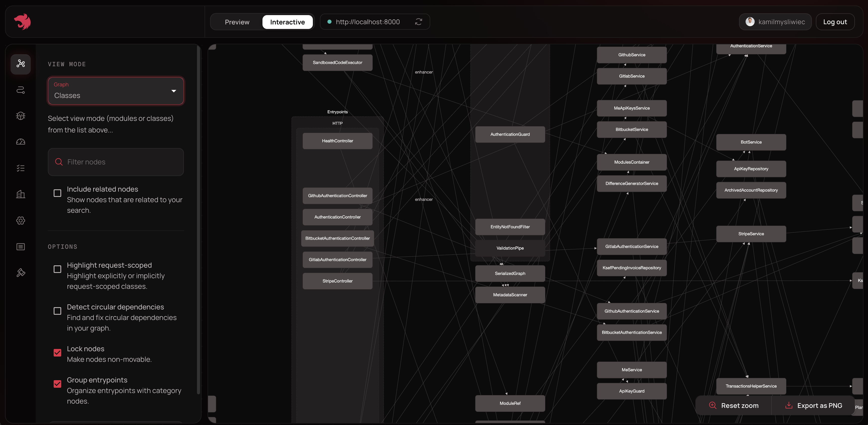Open the kamilmysliwiec user profile button

click(x=775, y=22)
